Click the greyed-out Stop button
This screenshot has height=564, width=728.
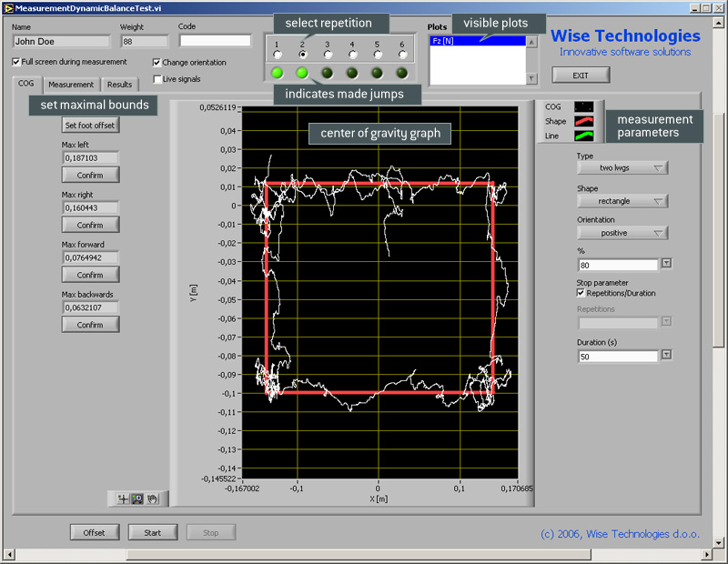point(211,533)
